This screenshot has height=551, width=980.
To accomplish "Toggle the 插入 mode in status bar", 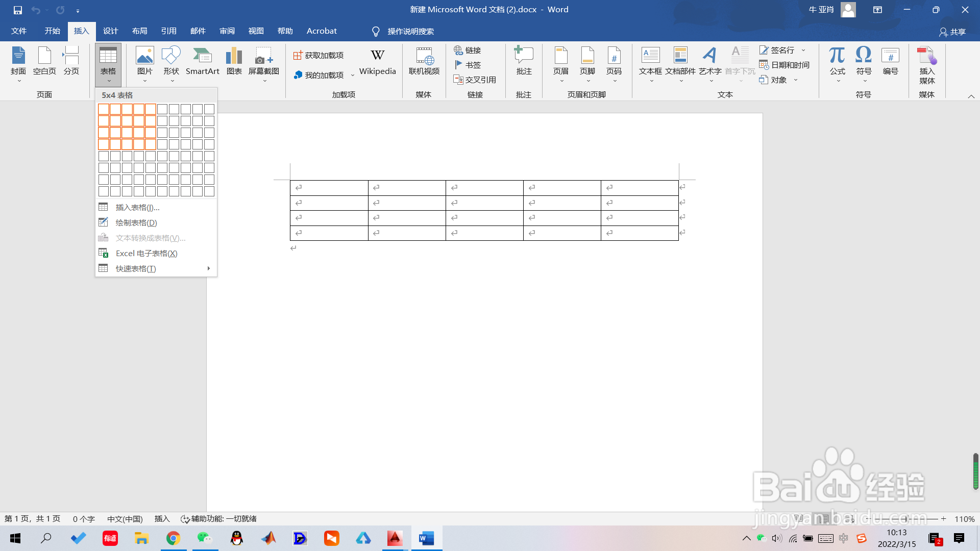I will pos(162,519).
